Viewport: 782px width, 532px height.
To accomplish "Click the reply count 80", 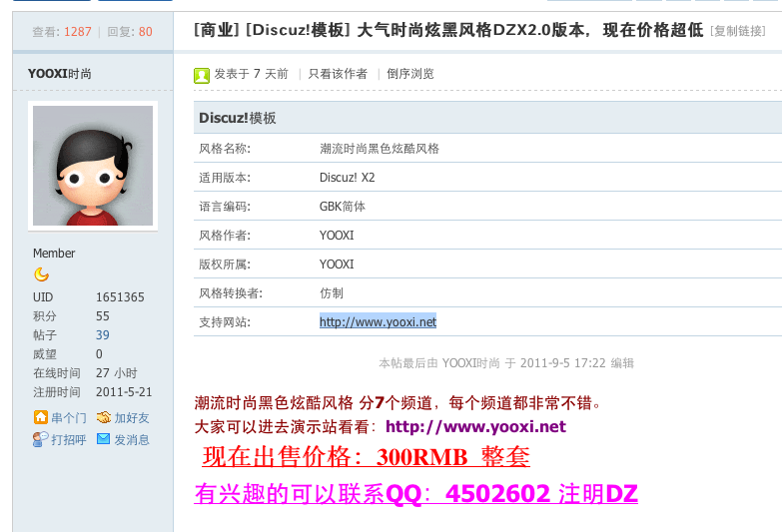I will click(x=146, y=32).
